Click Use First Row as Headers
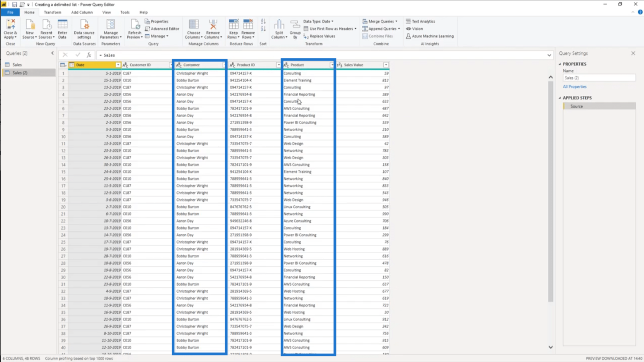The width and height of the screenshot is (644, 362). (x=330, y=29)
